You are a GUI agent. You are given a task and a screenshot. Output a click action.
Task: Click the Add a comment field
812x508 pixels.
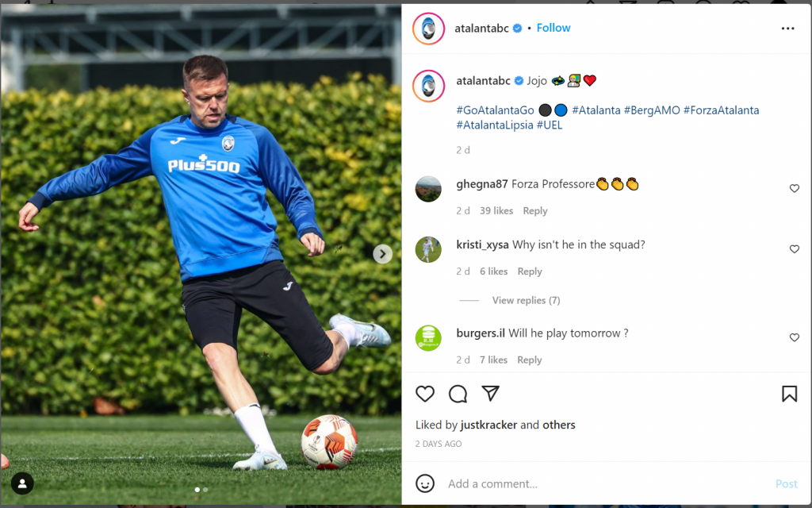point(606,483)
